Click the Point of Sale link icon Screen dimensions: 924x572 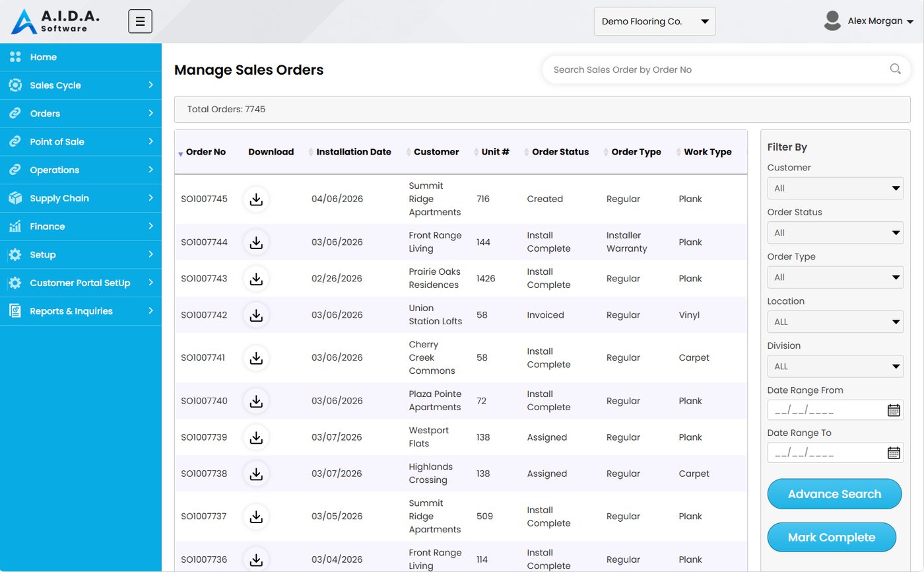[x=15, y=142]
